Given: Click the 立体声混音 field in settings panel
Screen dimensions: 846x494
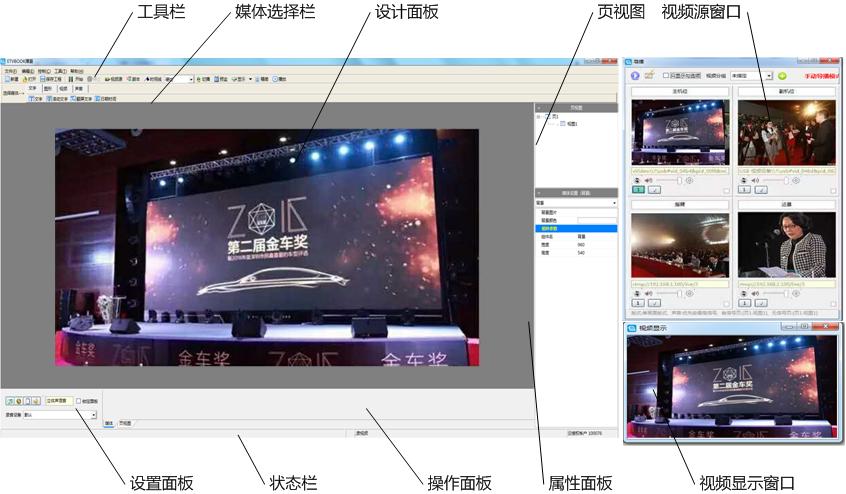Looking at the screenshot, I should coord(59,401).
